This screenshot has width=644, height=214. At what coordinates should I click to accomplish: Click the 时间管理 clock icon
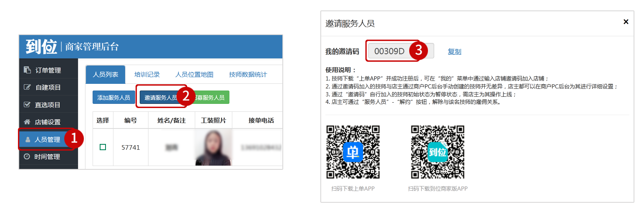(x=27, y=156)
